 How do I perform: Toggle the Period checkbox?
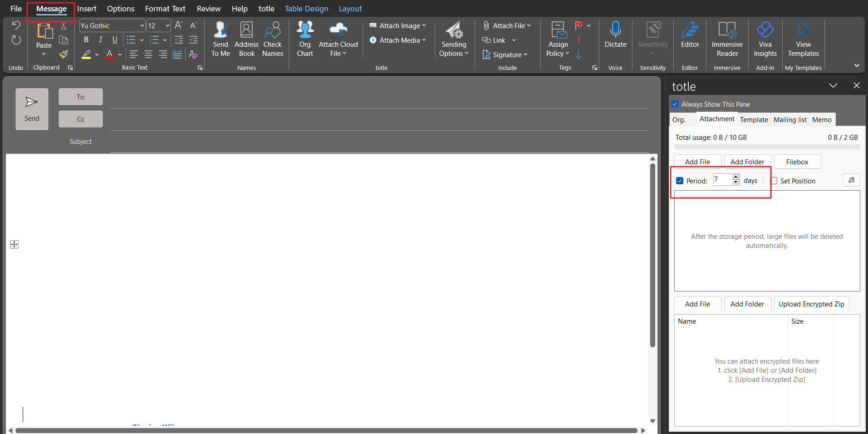tap(680, 181)
